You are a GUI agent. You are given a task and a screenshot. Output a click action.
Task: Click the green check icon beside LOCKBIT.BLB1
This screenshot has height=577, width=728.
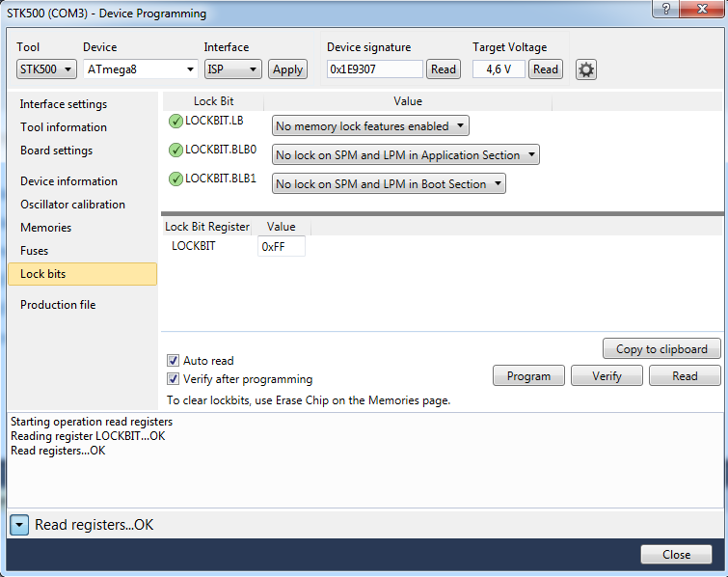tap(175, 179)
